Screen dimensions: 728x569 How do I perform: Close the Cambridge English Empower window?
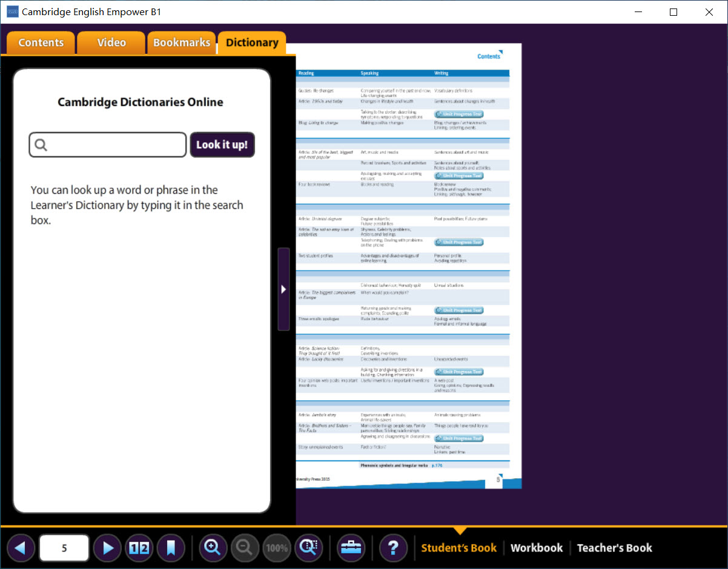click(x=709, y=12)
